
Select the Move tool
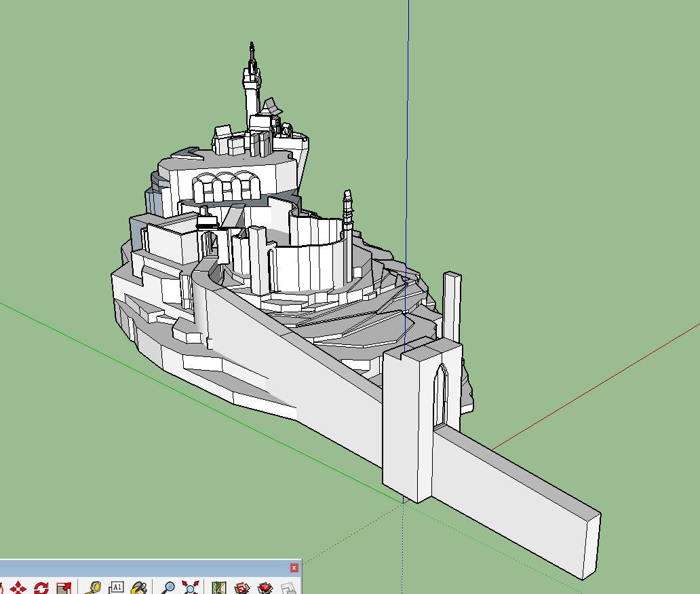click(x=18, y=588)
